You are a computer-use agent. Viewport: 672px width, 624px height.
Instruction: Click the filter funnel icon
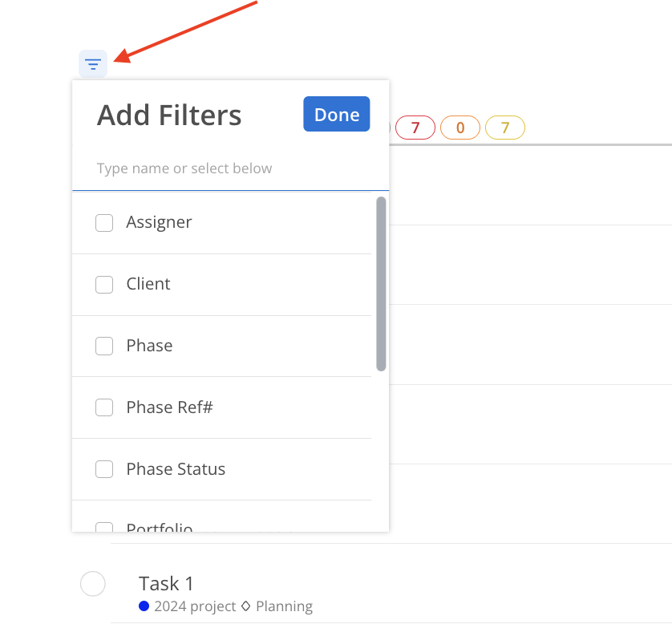93,63
